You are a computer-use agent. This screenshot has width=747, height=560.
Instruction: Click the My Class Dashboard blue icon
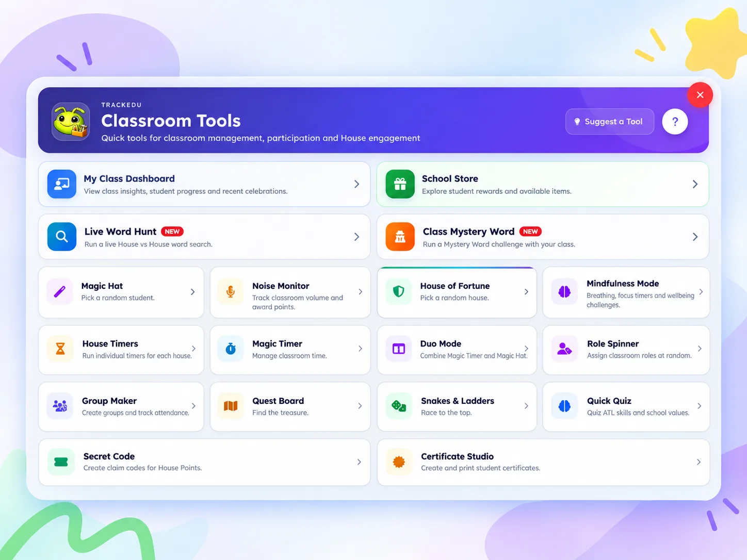click(62, 184)
